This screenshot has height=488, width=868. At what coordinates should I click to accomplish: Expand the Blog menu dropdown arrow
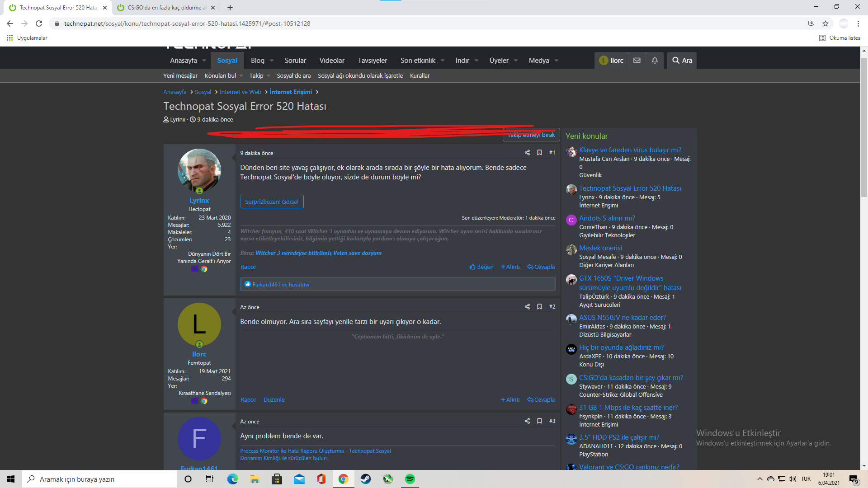[x=272, y=61]
